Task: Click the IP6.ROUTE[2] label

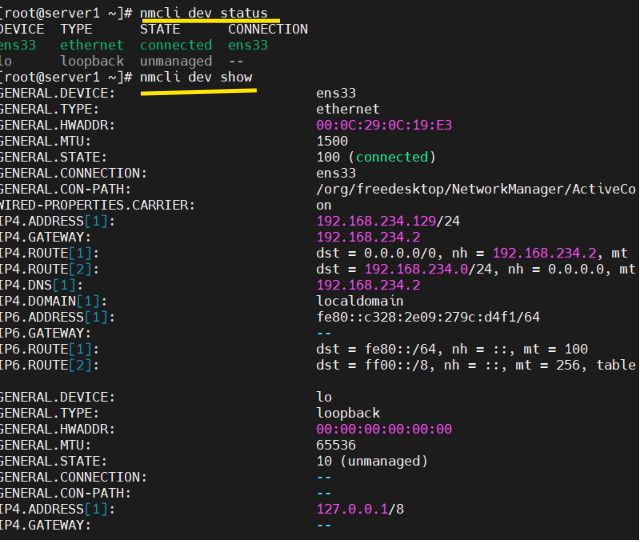Action: point(49,365)
